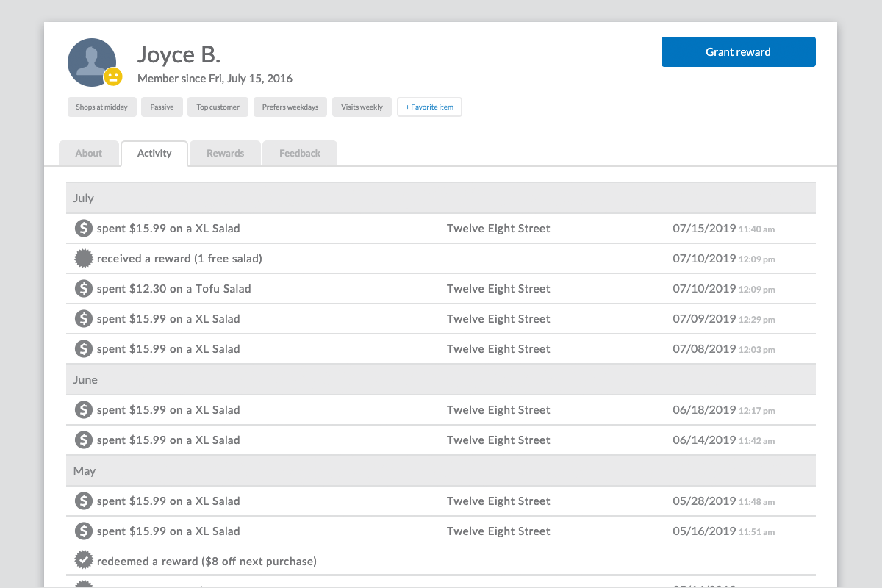This screenshot has width=882, height=588.
Task: Click the Visits weekly tag
Action: (362, 107)
